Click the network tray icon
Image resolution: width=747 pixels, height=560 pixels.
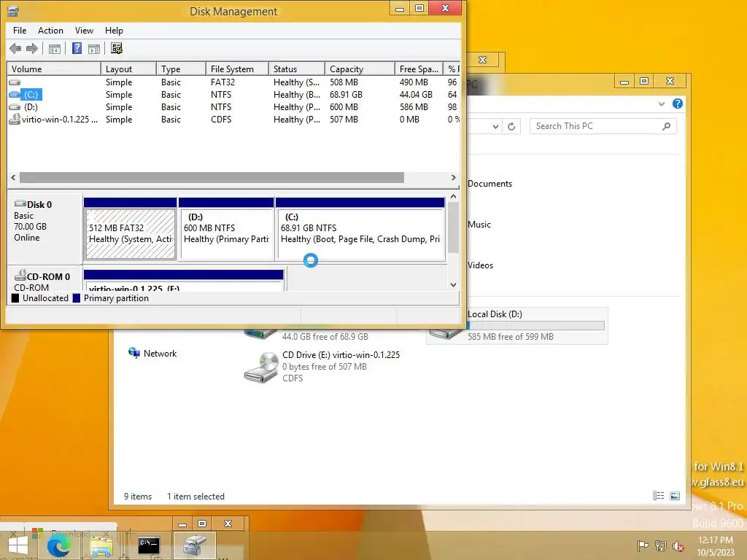point(660,545)
